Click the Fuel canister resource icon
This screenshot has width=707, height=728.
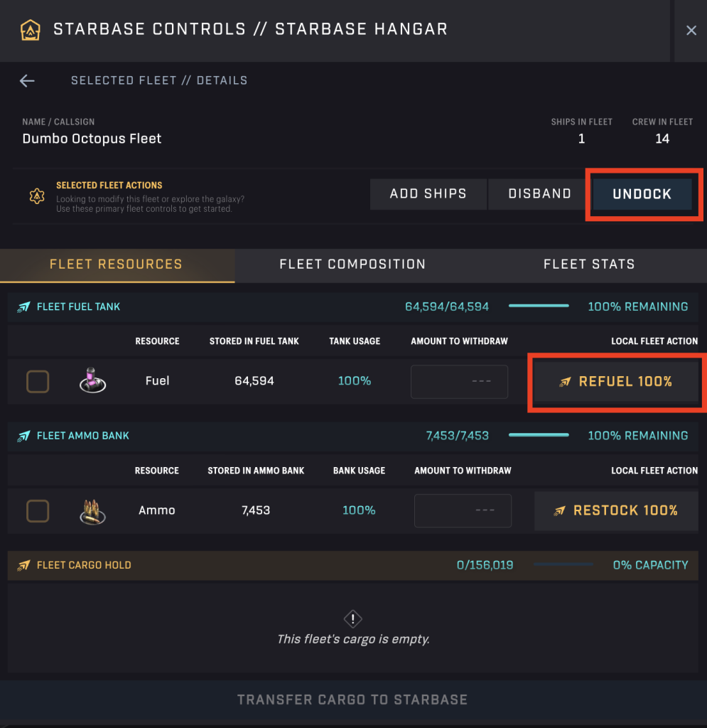[92, 381]
